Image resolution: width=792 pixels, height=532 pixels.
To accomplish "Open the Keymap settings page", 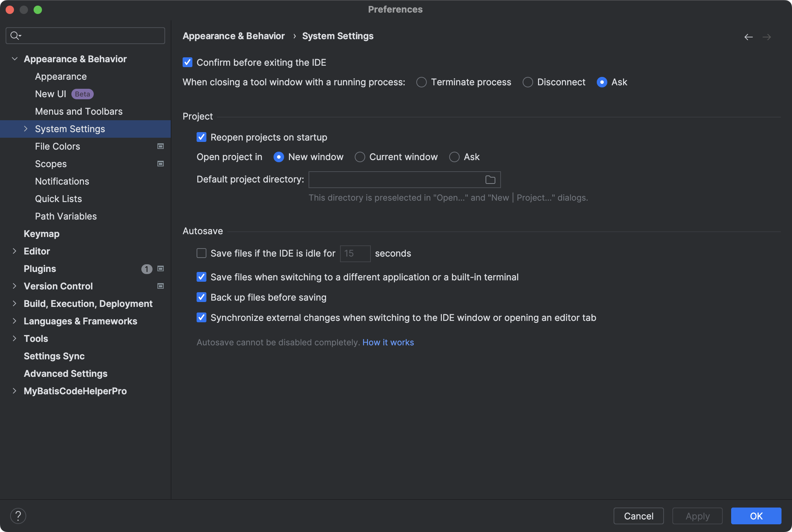I will (x=42, y=234).
